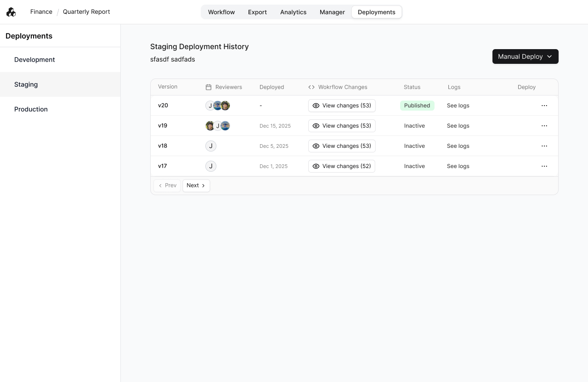View changes (53) for v20

click(x=342, y=106)
